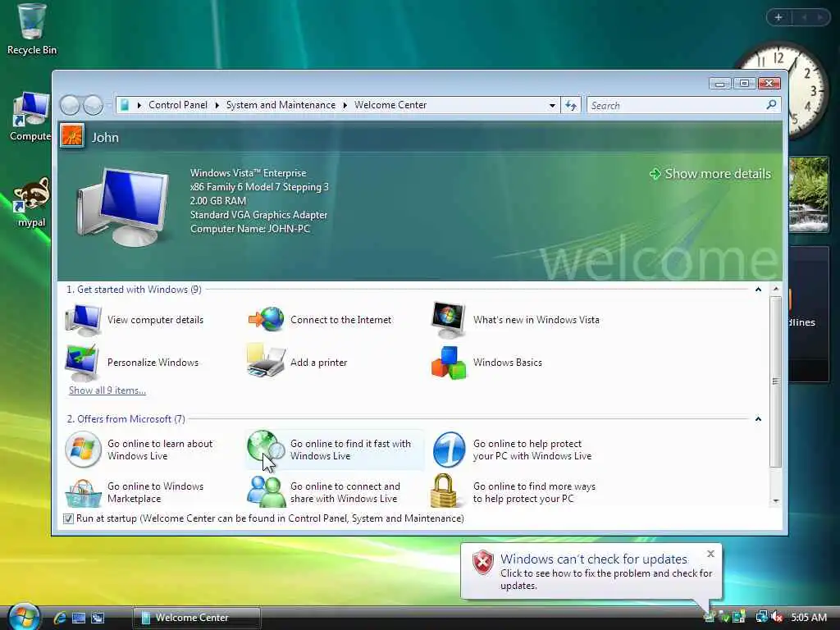The height and width of the screenshot is (630, 840).
Task: Uncheck Run at startup checkbox
Action: pyautogui.click(x=68, y=518)
